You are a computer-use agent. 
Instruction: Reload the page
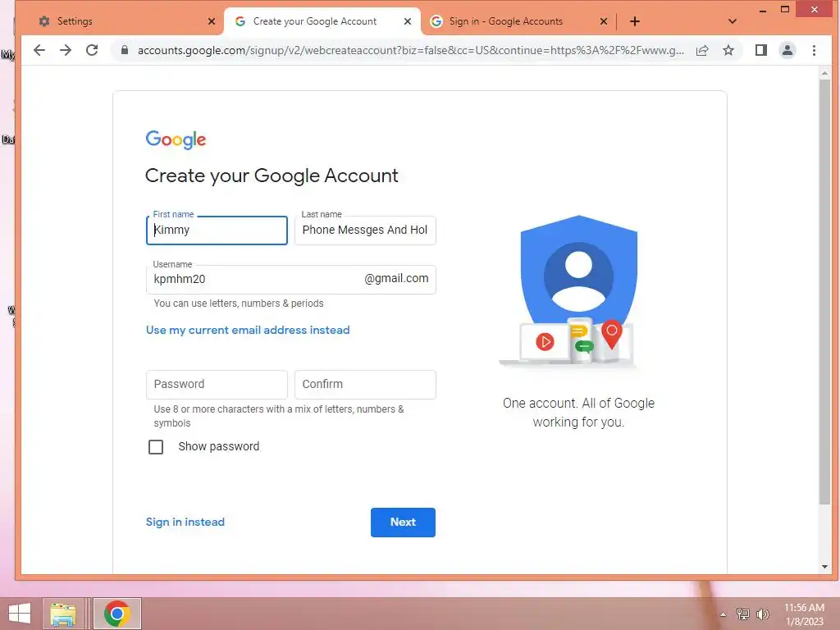92,50
